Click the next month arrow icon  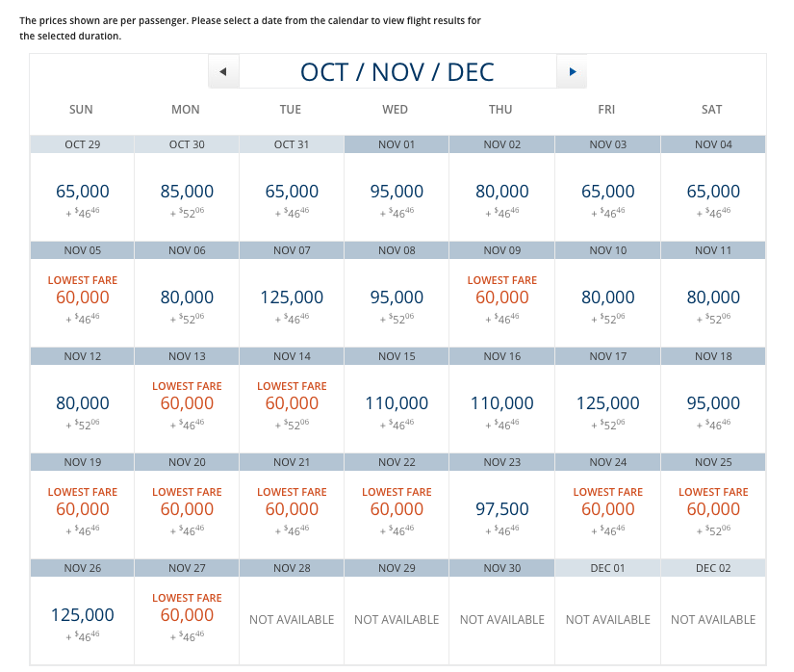[572, 72]
